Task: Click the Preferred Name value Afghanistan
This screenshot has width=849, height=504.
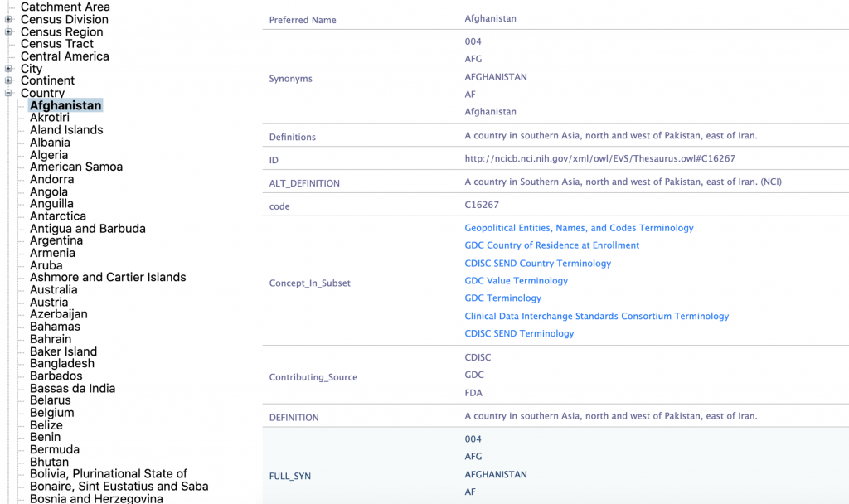Action: [491, 18]
